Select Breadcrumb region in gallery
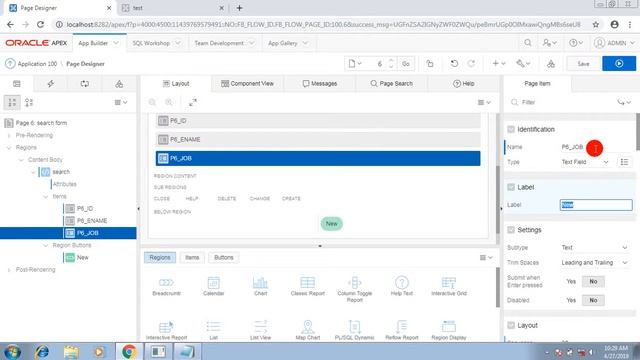The width and height of the screenshot is (640, 360). [166, 286]
